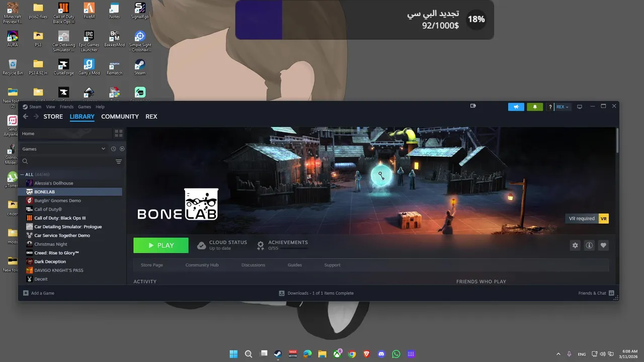Open the Games menu
Image resolution: width=644 pixels, height=362 pixels.
[85, 107]
